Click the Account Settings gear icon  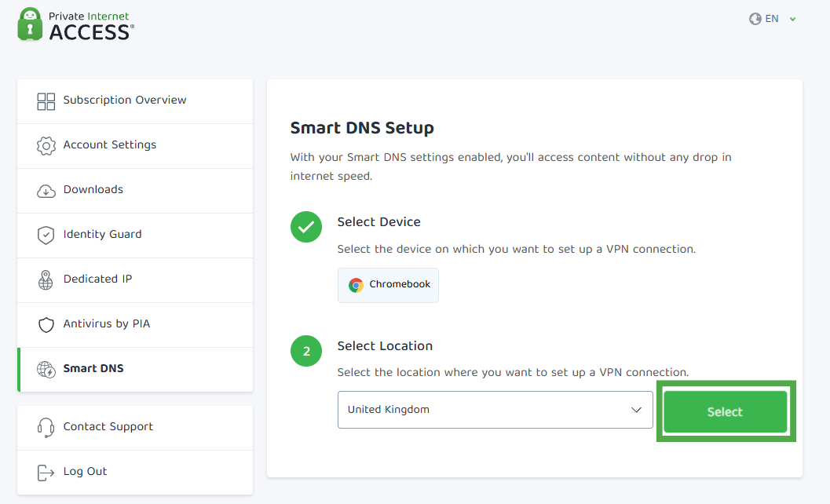click(x=46, y=145)
